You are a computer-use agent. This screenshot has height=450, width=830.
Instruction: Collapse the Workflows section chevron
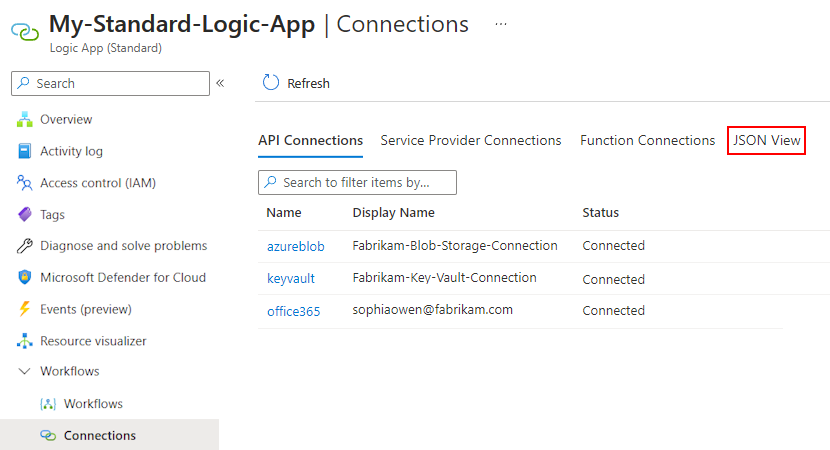coord(24,371)
